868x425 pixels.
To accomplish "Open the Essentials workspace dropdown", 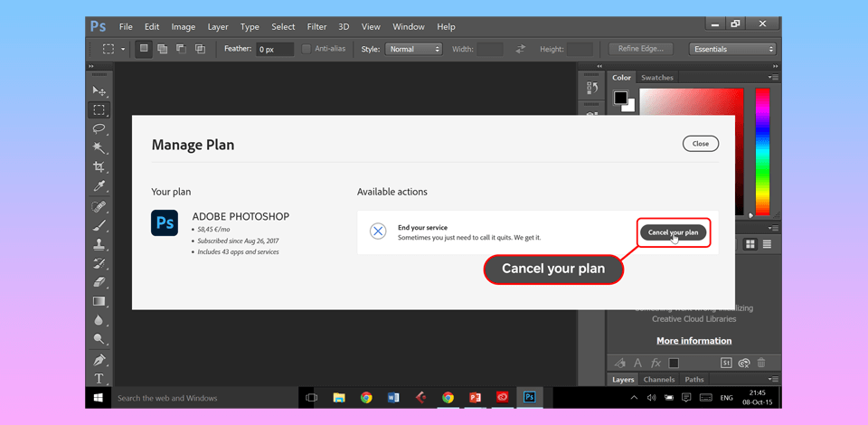I will pos(732,49).
